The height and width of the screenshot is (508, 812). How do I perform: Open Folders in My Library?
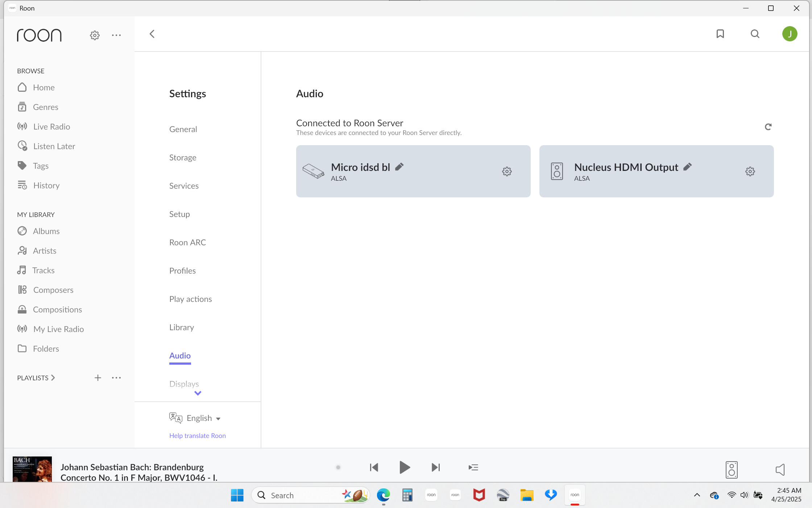[38, 349]
